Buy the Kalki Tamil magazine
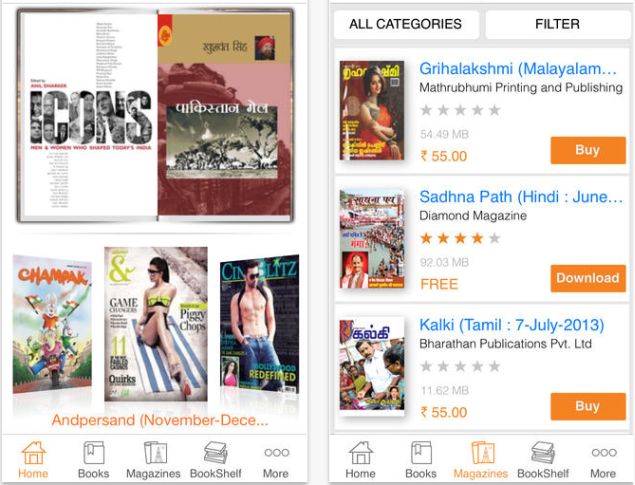Screen dimensions: 635x485 point(588,406)
